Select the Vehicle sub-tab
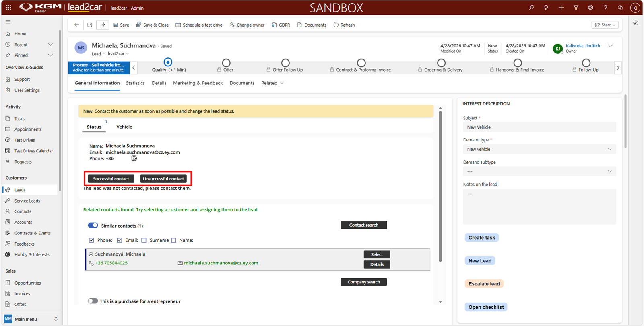The image size is (644, 326). tap(124, 127)
